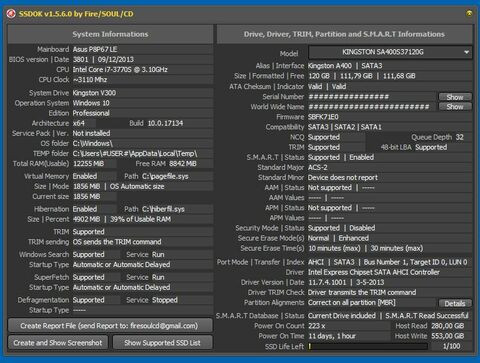Screen dimensions: 480x363
Task: Click Host Read value 280,00 GB
Action: coord(448,326)
